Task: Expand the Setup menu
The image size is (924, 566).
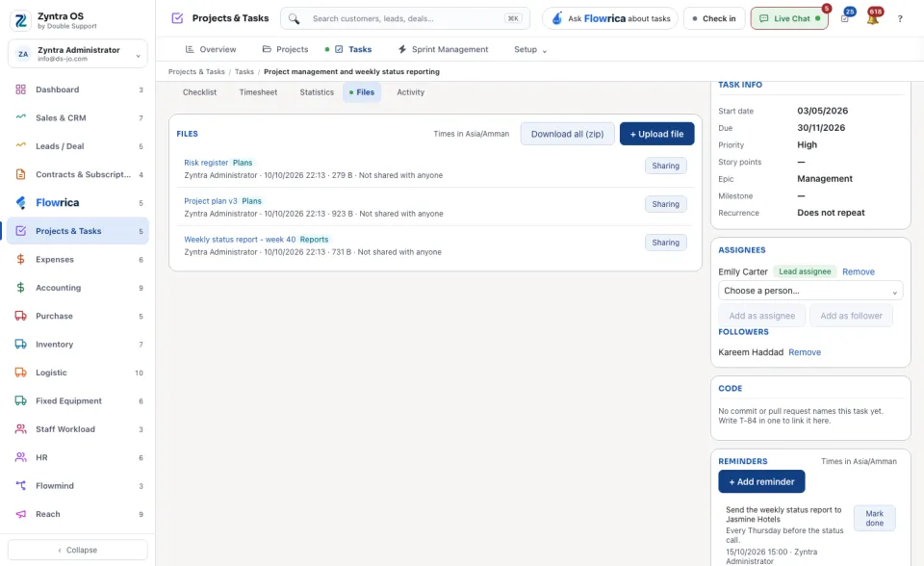Action: point(529,49)
